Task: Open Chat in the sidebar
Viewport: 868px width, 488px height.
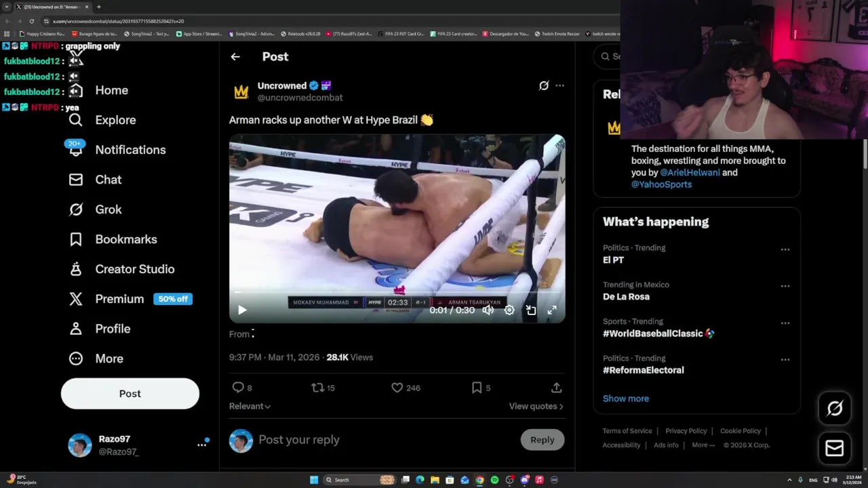Action: pos(96,180)
